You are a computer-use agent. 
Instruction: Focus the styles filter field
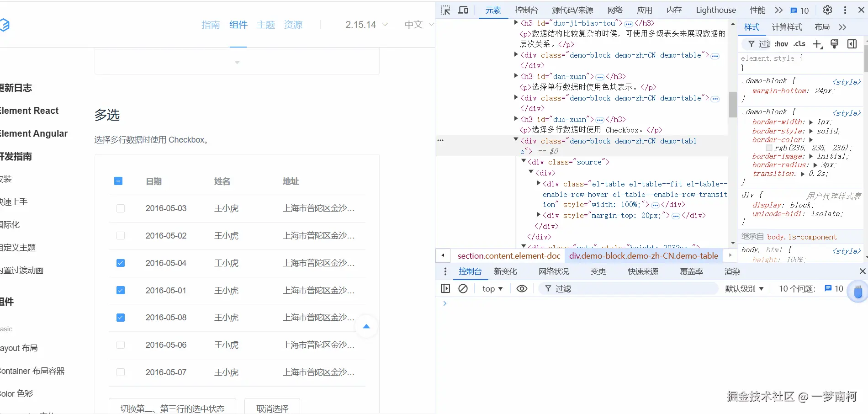point(757,44)
